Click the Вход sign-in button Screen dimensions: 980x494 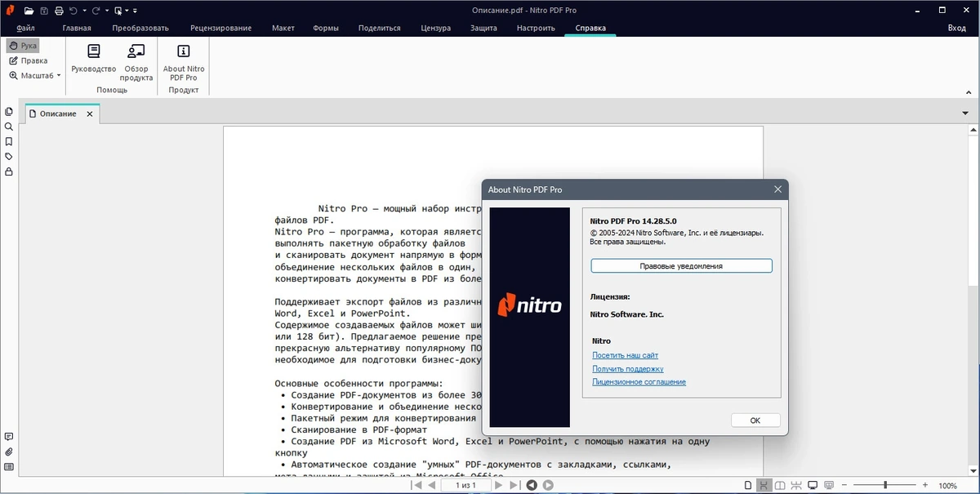pos(956,28)
